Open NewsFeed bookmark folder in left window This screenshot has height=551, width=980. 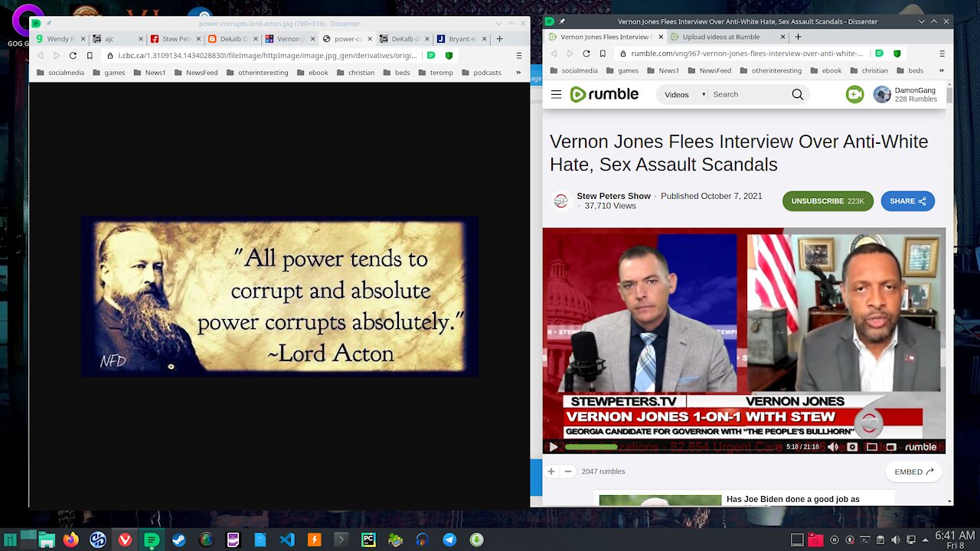coord(194,73)
